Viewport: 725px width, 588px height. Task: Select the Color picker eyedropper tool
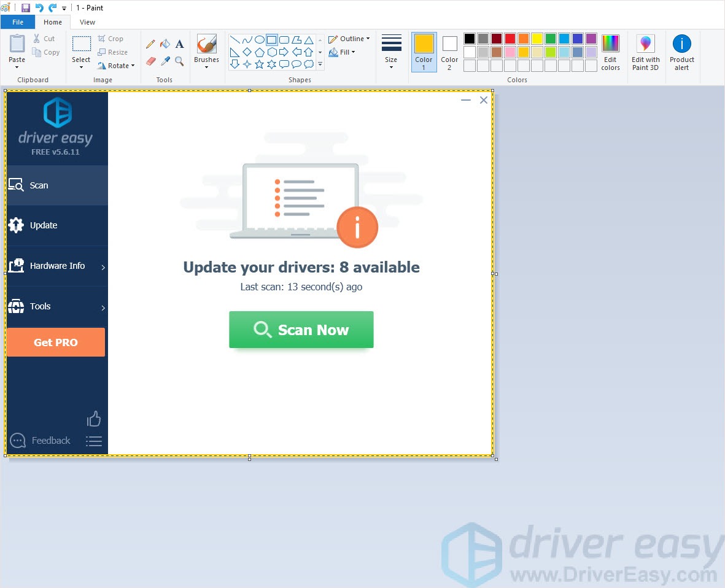[x=165, y=61]
